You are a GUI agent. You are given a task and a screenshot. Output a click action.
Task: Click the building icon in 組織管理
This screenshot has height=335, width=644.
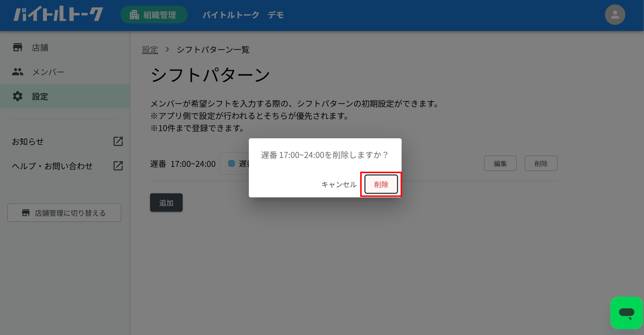(134, 15)
